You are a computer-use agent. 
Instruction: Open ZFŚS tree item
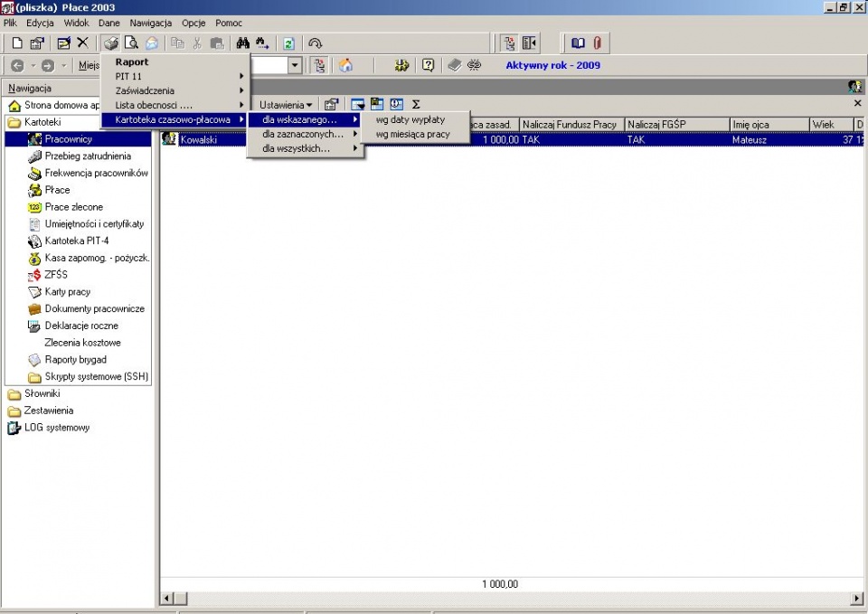point(48,275)
